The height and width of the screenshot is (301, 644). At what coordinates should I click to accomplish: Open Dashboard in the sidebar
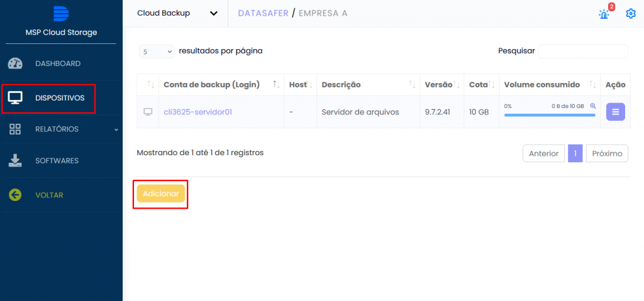click(x=57, y=63)
